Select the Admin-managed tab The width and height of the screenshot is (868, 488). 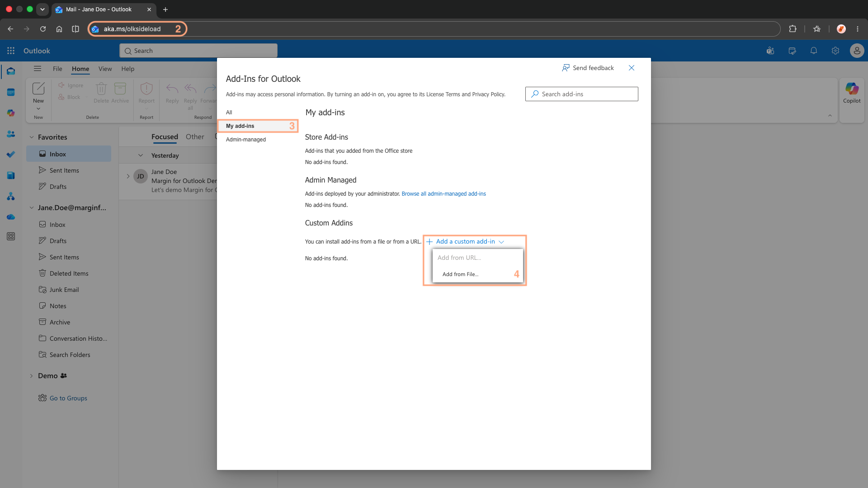point(246,140)
